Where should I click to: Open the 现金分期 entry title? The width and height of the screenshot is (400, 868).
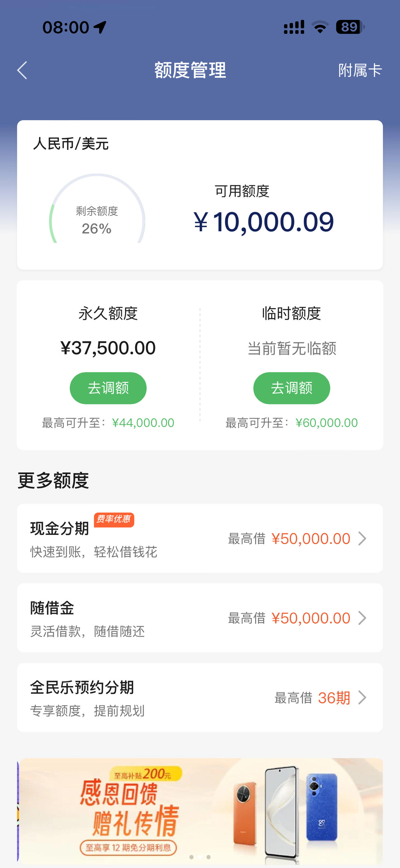(x=60, y=528)
